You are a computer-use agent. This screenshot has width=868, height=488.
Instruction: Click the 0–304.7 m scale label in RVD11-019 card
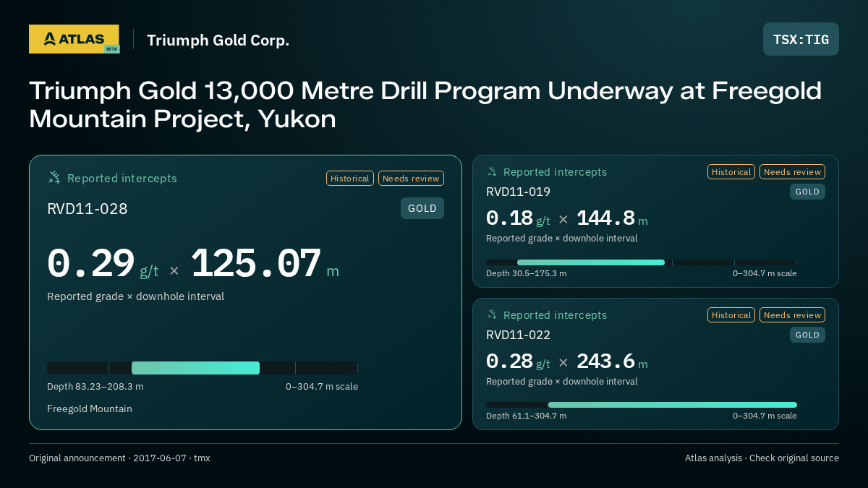coord(765,273)
